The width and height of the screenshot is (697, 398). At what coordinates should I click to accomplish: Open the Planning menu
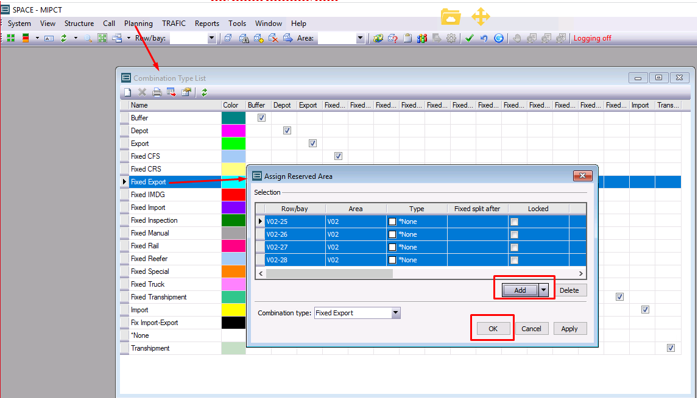click(x=138, y=24)
